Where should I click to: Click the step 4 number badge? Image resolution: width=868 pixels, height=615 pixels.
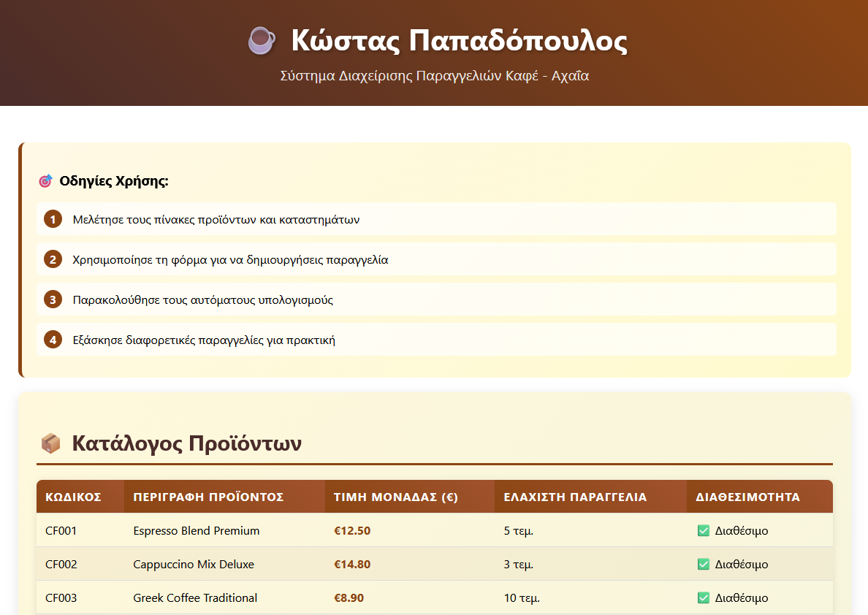[53, 340]
